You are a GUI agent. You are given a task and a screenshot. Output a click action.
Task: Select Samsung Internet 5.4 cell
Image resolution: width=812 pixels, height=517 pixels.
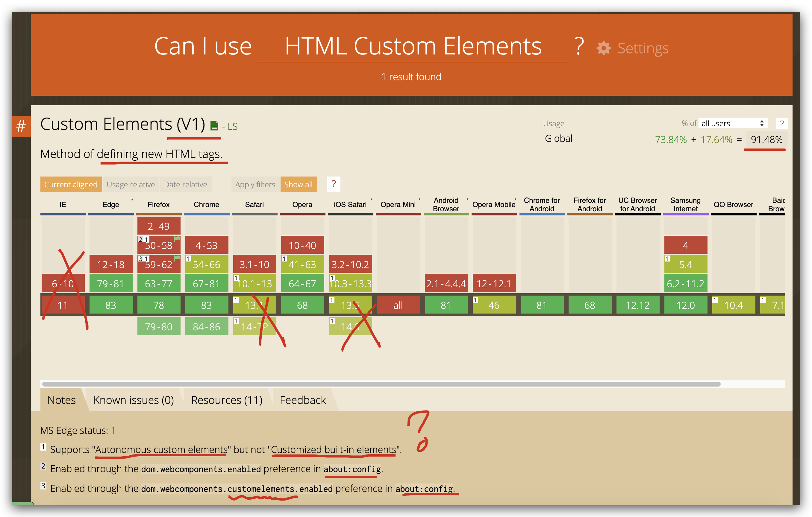[x=686, y=264]
